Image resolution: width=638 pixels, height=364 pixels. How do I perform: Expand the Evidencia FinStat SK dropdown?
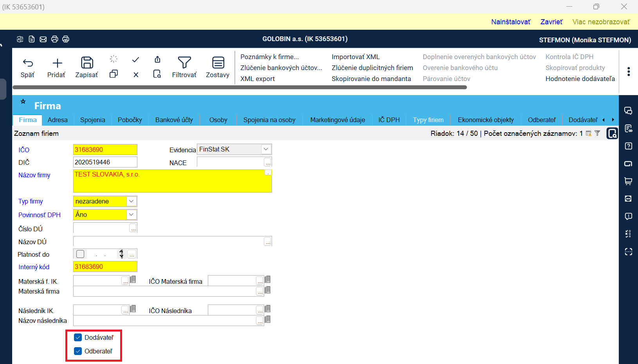[266, 149]
